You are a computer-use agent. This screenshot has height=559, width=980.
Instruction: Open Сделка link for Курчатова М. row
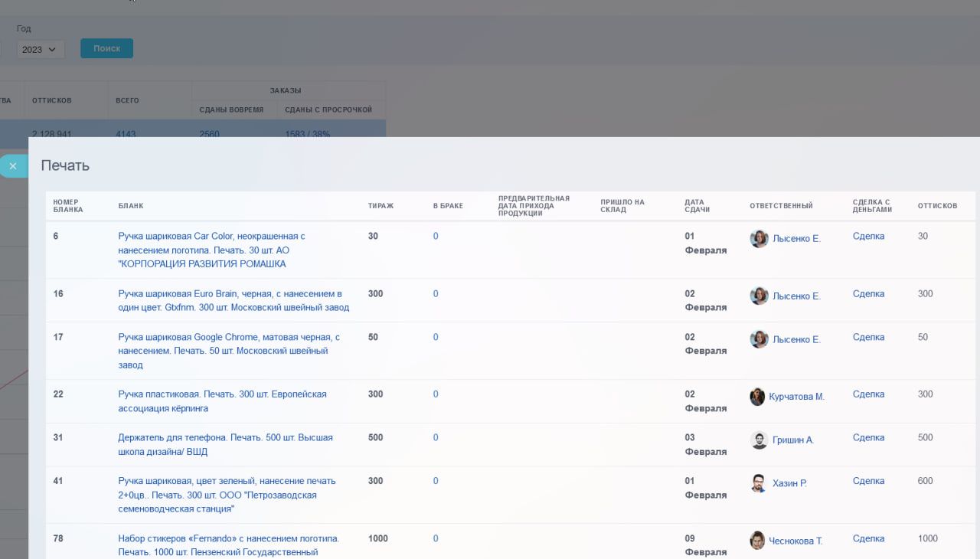(868, 394)
